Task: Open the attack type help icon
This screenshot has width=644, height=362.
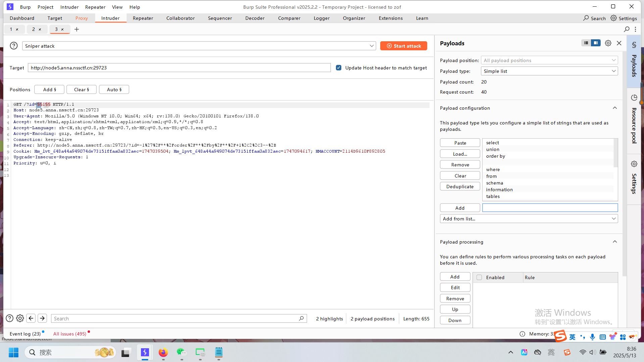Action: tap(14, 46)
